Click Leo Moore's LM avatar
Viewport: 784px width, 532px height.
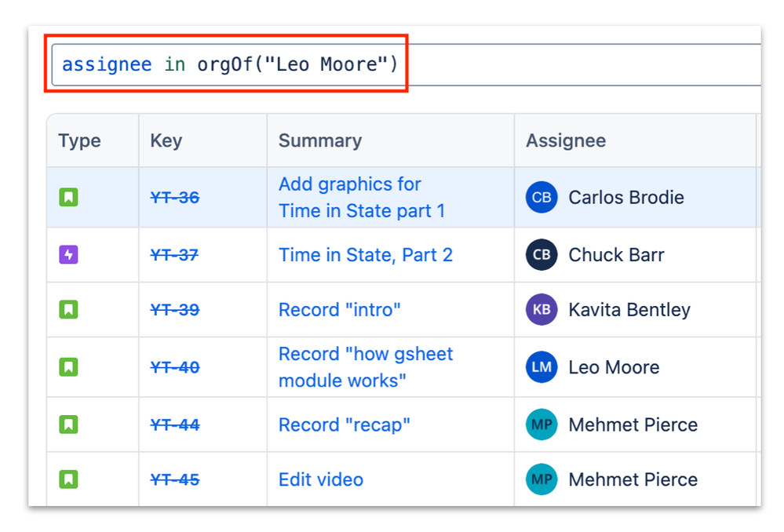tap(542, 367)
